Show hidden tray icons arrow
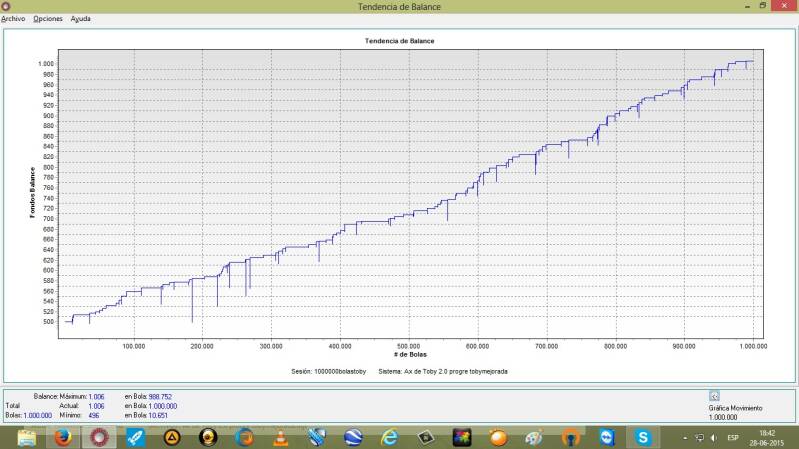The width and height of the screenshot is (799, 449). point(685,438)
